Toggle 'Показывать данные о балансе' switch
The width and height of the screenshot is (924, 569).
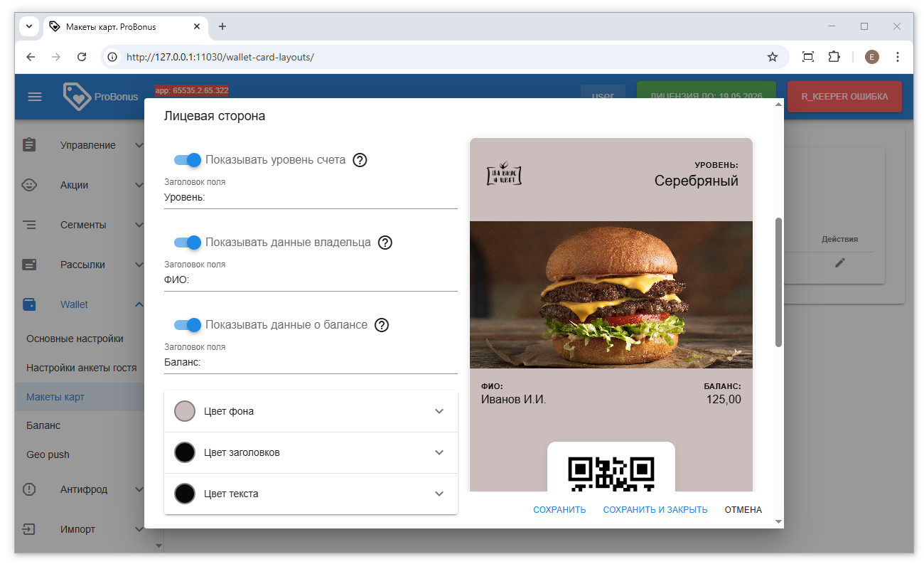click(x=188, y=325)
